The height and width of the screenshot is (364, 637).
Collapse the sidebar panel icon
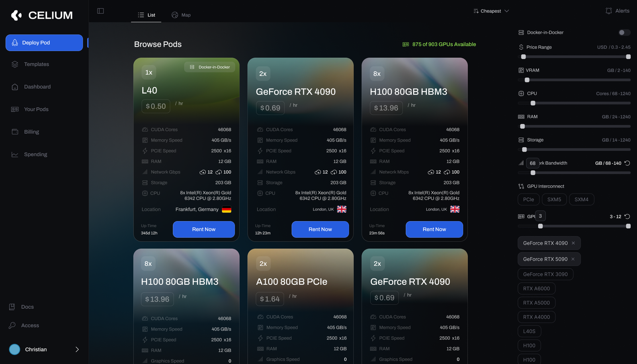101,11
